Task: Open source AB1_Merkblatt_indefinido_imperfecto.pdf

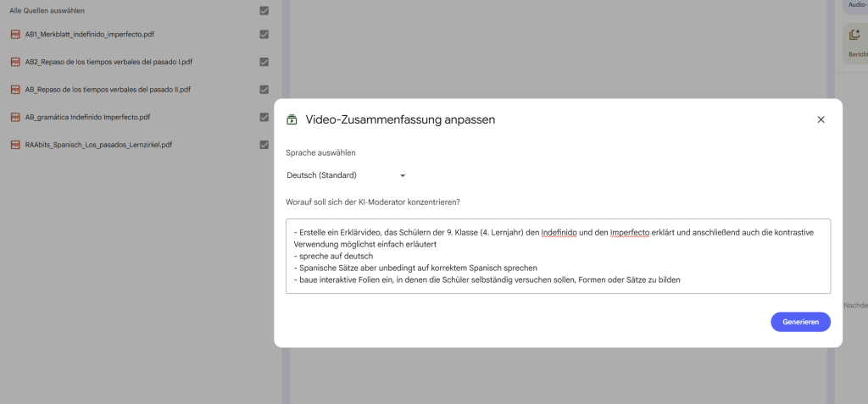Action: point(90,35)
